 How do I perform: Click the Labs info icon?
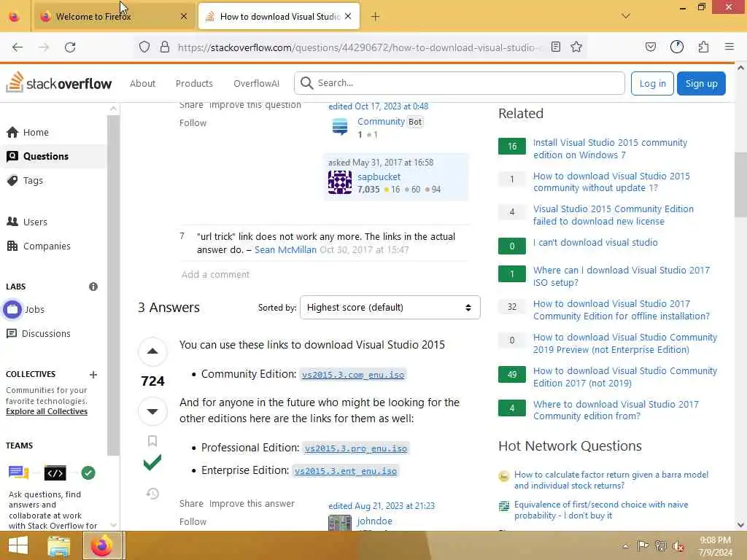coord(93,287)
